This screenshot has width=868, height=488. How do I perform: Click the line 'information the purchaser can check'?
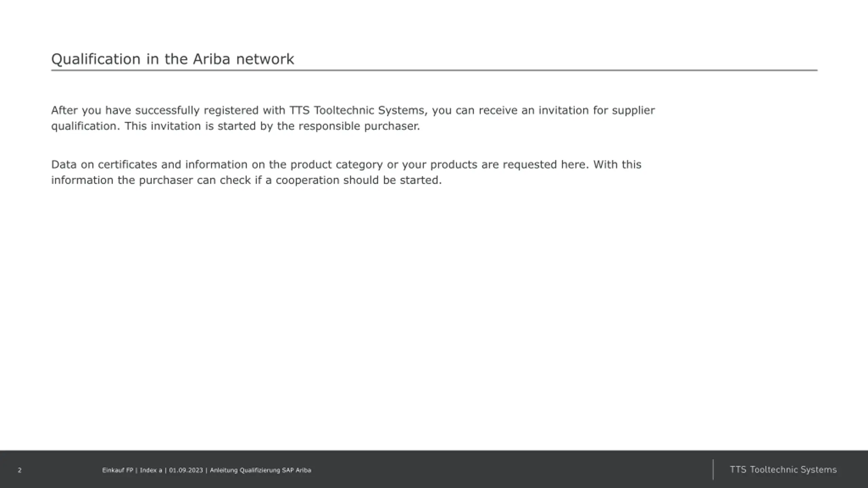246,180
